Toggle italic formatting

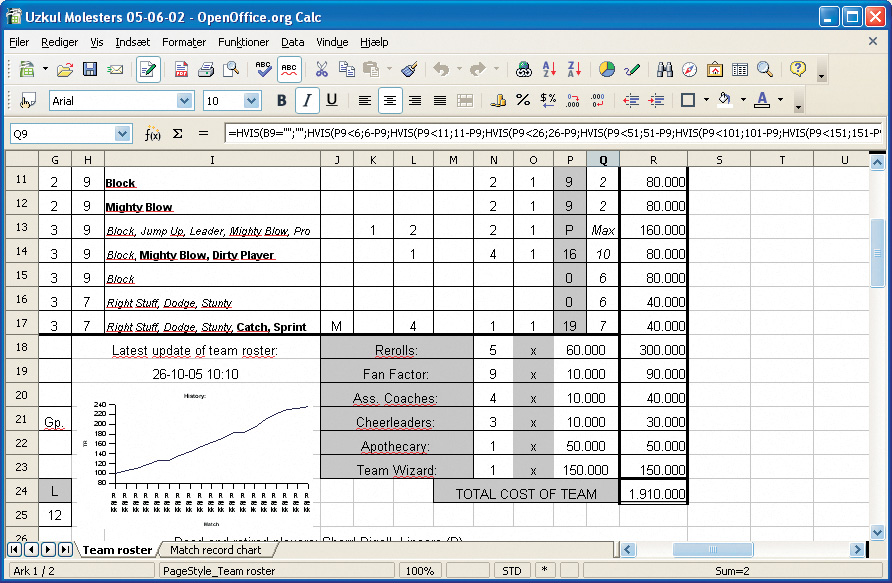click(x=307, y=100)
